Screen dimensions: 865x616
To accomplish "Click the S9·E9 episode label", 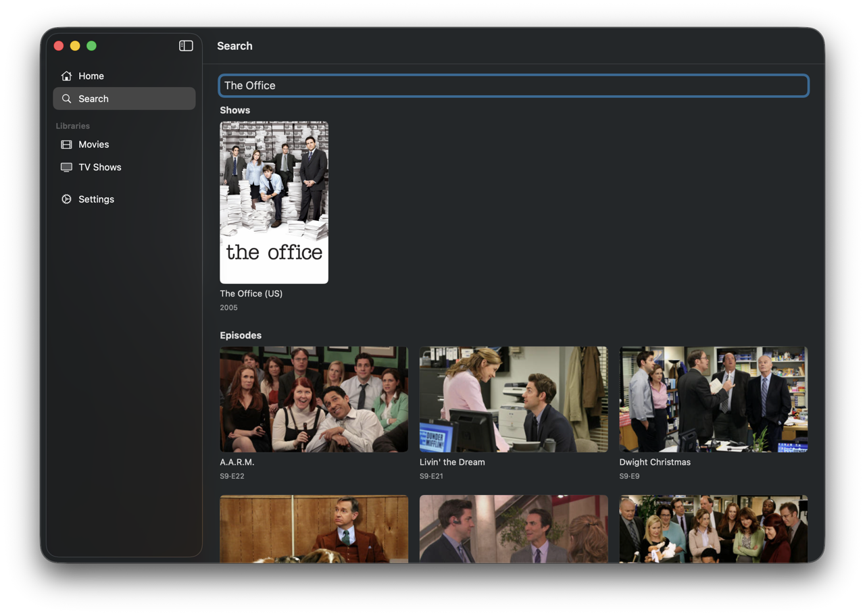I will pyautogui.click(x=629, y=476).
